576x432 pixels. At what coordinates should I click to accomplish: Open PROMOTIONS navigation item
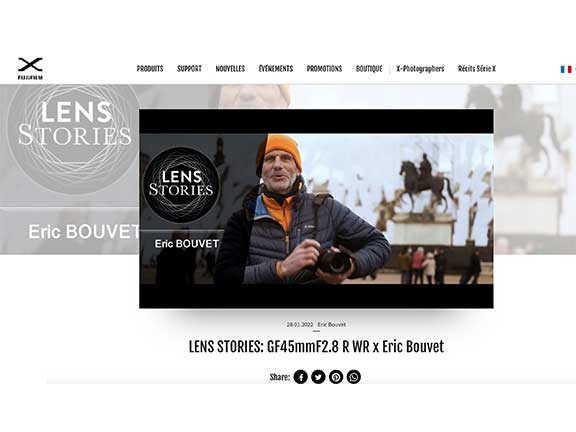[x=324, y=69]
